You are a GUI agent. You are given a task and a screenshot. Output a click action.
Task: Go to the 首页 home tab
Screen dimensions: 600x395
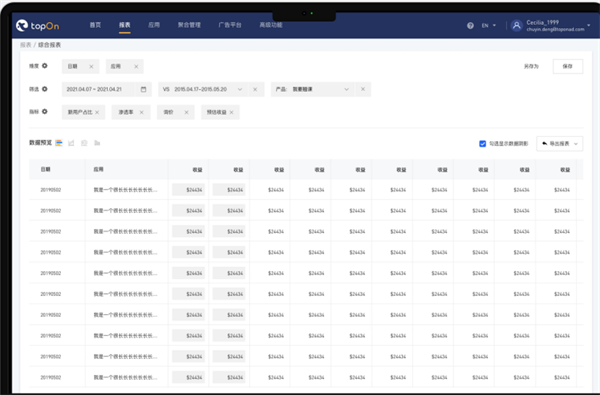coord(95,25)
